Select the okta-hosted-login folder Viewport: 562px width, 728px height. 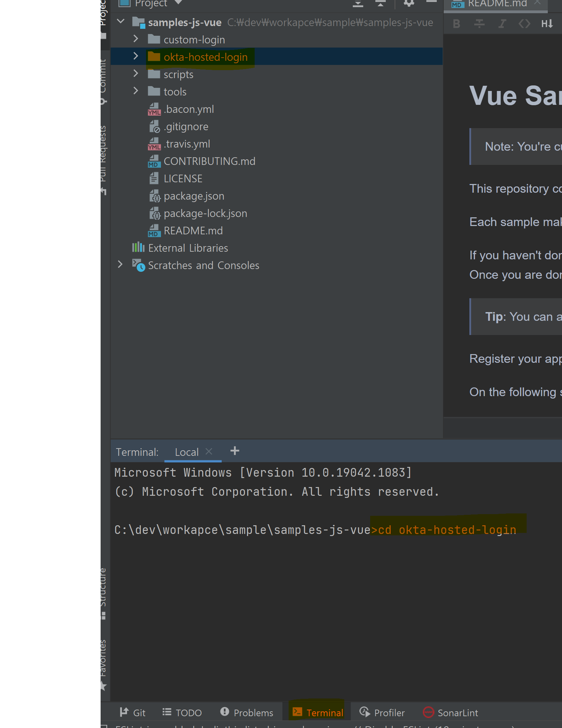coord(205,57)
